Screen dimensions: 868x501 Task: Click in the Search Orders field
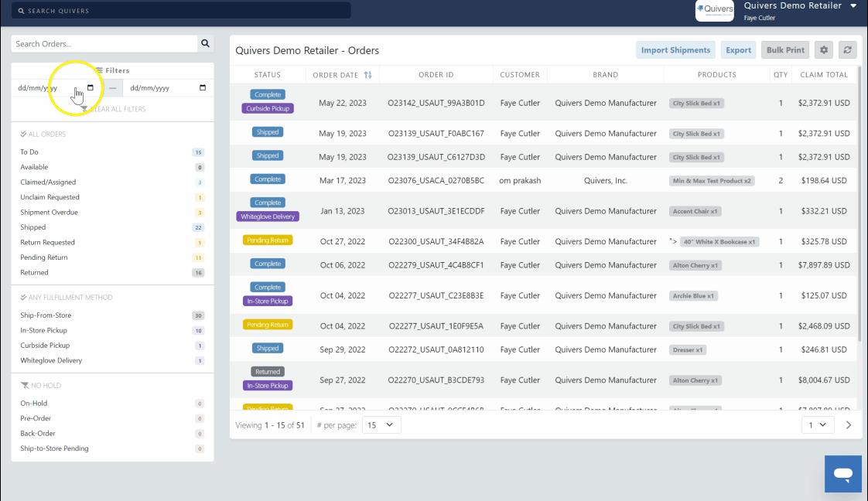coord(104,44)
